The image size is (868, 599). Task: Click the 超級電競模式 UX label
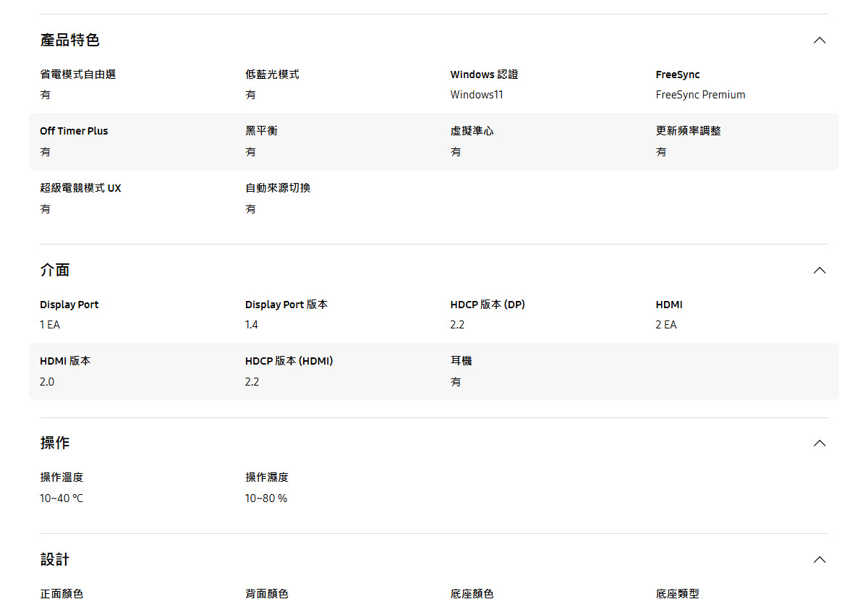(x=80, y=188)
